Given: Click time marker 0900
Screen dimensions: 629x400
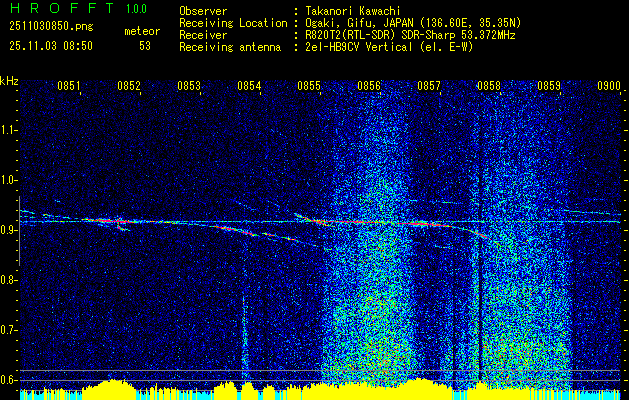Looking at the screenshot, I should (x=609, y=85).
